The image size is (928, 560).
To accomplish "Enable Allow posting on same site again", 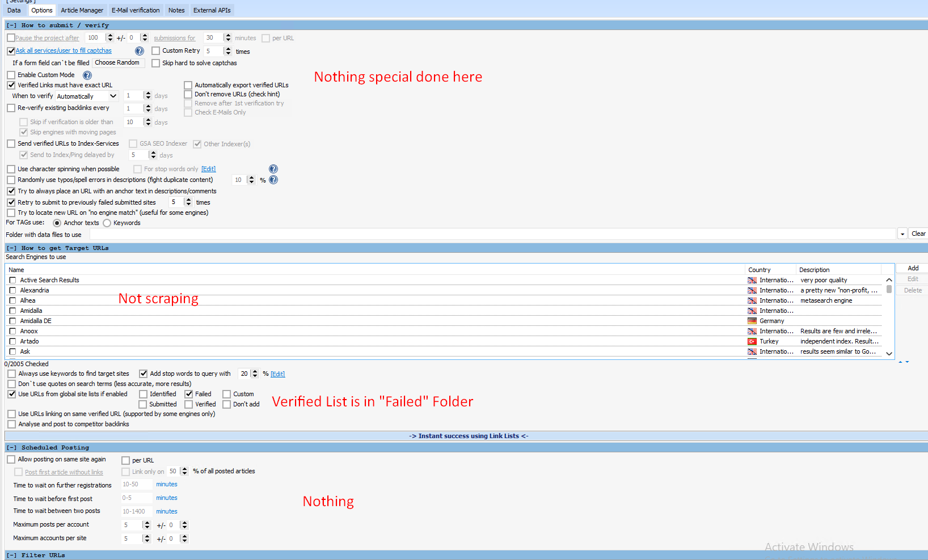I will tap(11, 460).
